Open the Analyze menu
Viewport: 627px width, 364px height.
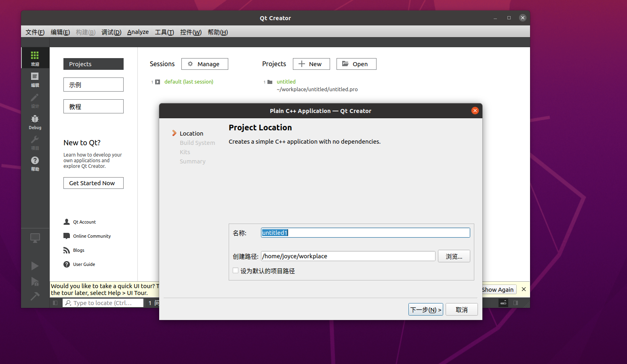point(138,32)
